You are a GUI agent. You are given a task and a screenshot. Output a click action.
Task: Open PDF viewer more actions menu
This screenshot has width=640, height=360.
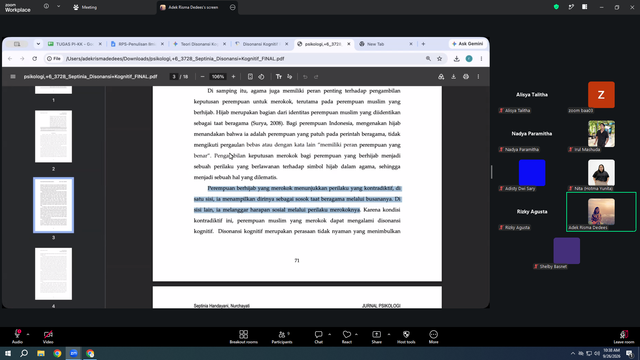pyautogui.click(x=478, y=77)
